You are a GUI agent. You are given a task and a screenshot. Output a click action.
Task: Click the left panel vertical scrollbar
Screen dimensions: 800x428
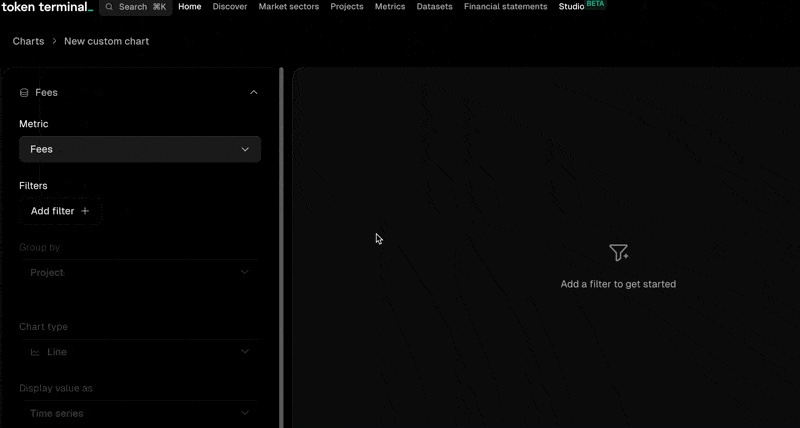pyautogui.click(x=281, y=247)
